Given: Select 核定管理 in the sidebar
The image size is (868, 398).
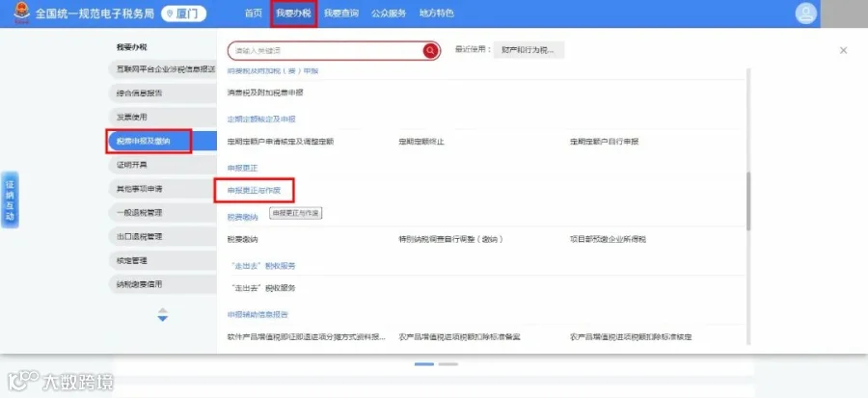Looking at the screenshot, I should [163, 260].
